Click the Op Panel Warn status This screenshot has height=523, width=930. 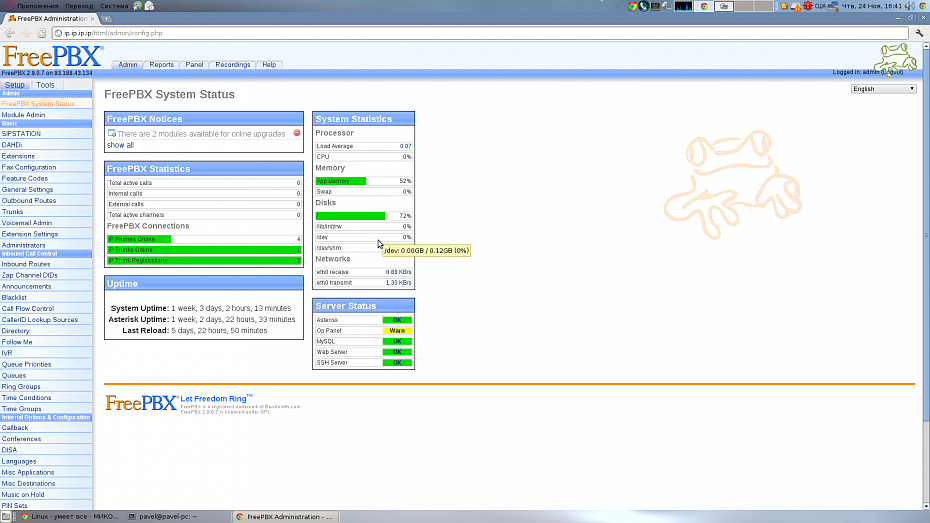coord(397,331)
